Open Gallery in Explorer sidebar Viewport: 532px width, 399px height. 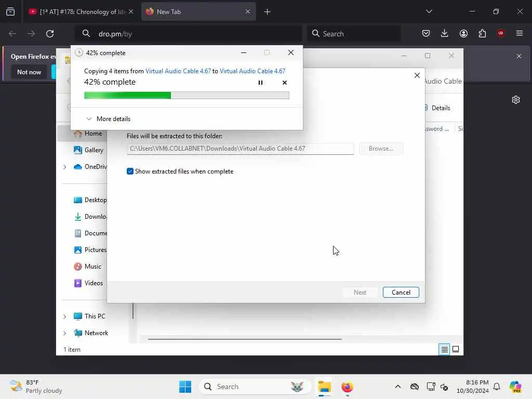(88, 150)
